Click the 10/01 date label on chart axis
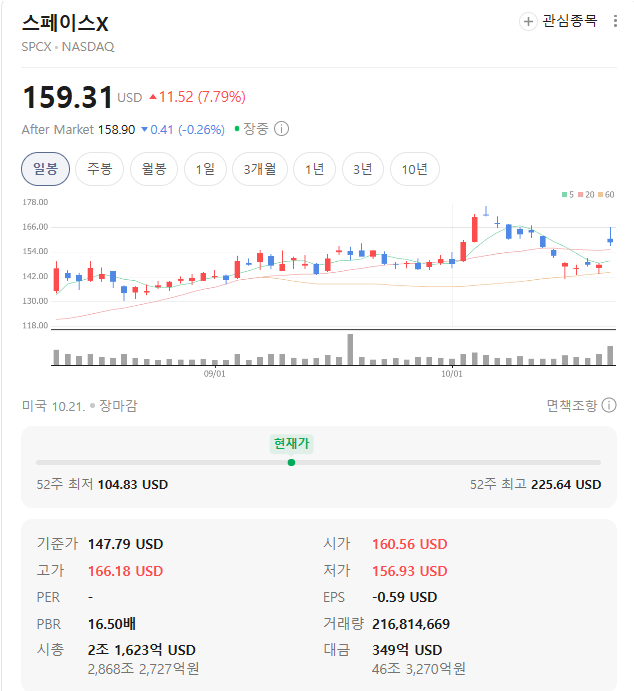The width and height of the screenshot is (634, 691). point(452,374)
